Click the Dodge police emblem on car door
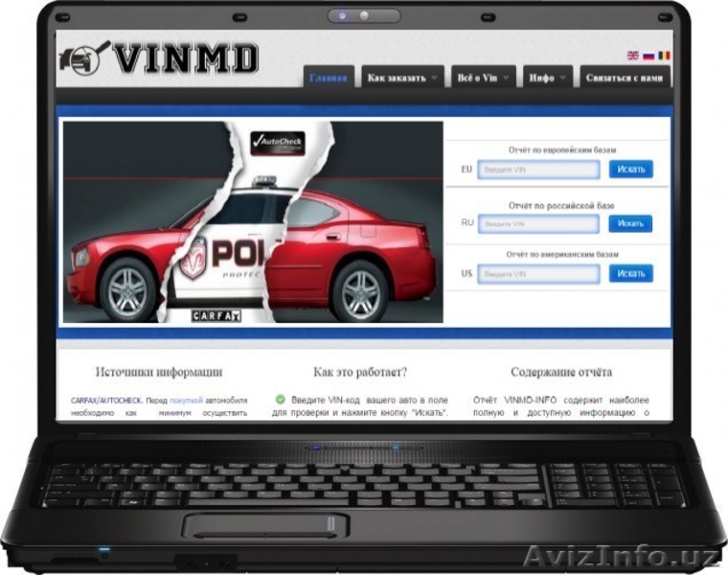The height and width of the screenshot is (575, 728). click(x=193, y=258)
